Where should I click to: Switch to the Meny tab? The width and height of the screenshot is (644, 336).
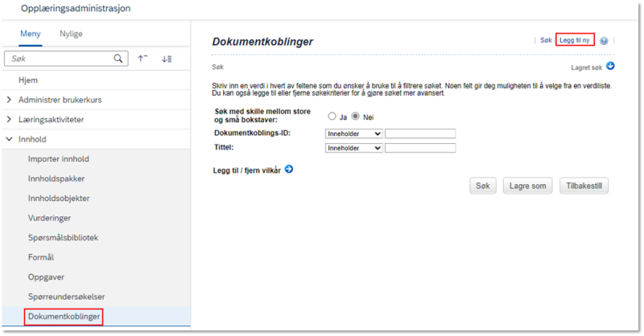31,34
